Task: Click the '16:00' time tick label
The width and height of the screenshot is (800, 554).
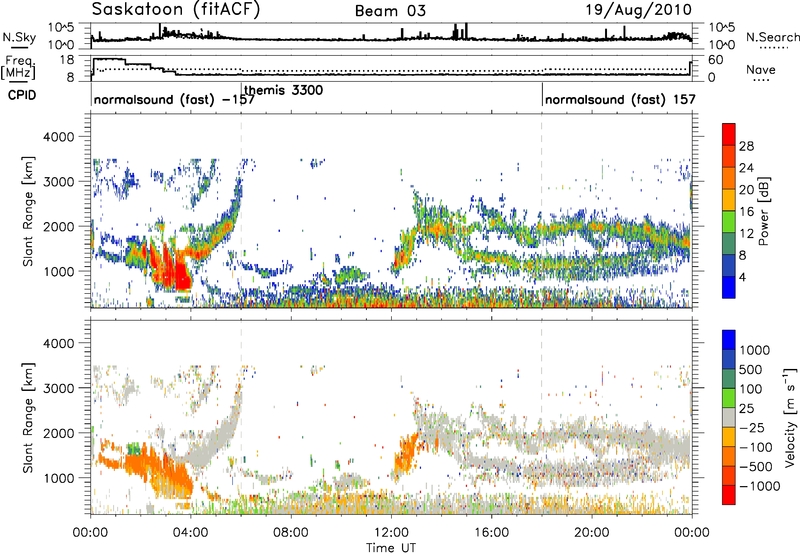Action: click(x=491, y=533)
